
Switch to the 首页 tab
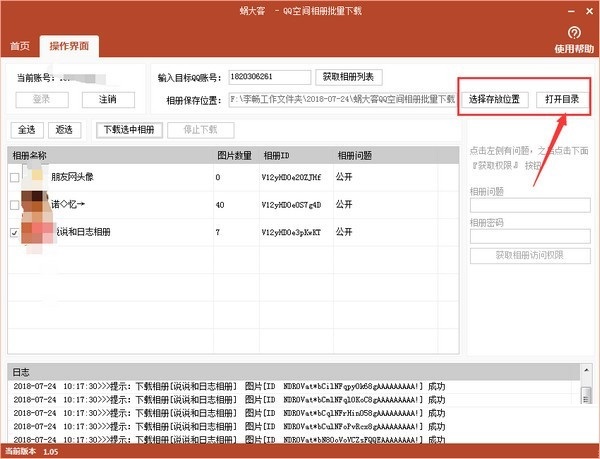(x=20, y=46)
